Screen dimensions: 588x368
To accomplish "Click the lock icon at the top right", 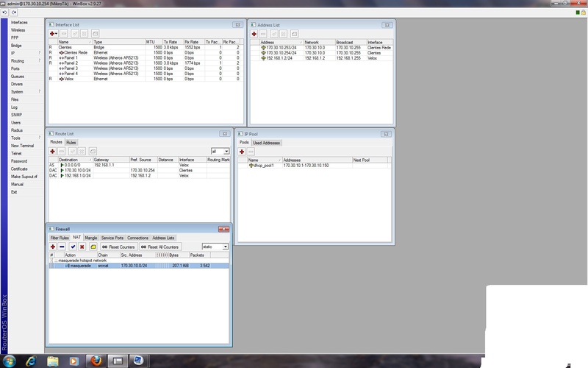I will pyautogui.click(x=584, y=13).
